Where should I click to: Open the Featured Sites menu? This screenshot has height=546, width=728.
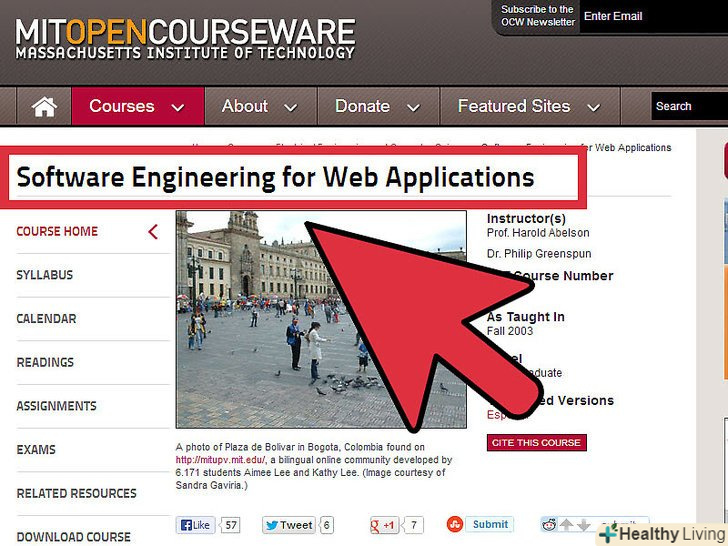pyautogui.click(x=530, y=106)
